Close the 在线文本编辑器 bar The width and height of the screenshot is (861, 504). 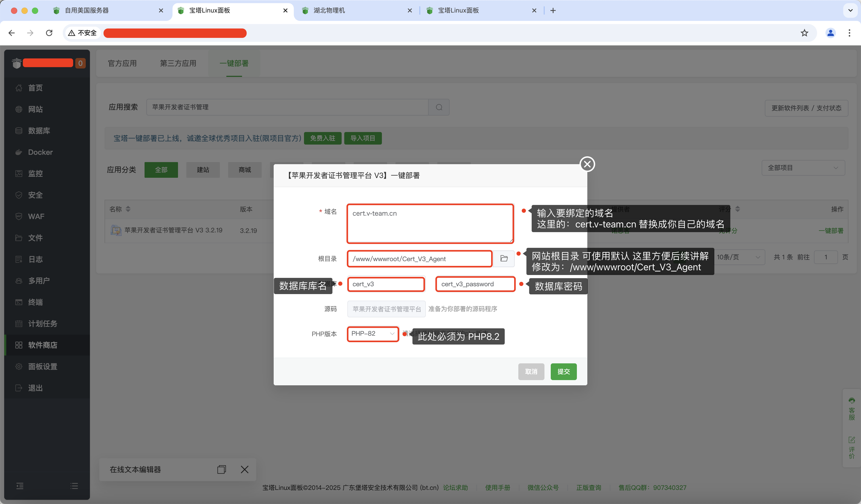245,469
